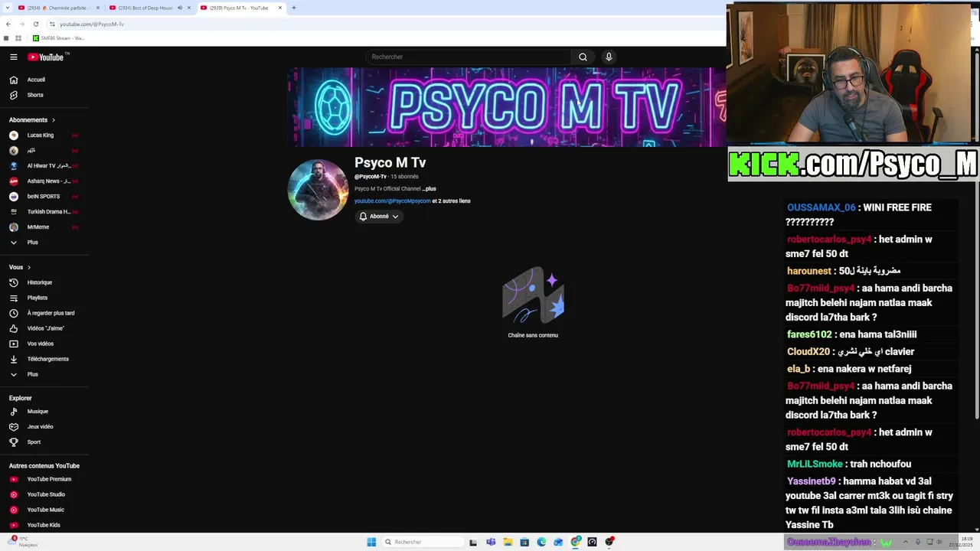The height and width of the screenshot is (551, 980).
Task: Open YouTube Kids link
Action: [x=44, y=525]
